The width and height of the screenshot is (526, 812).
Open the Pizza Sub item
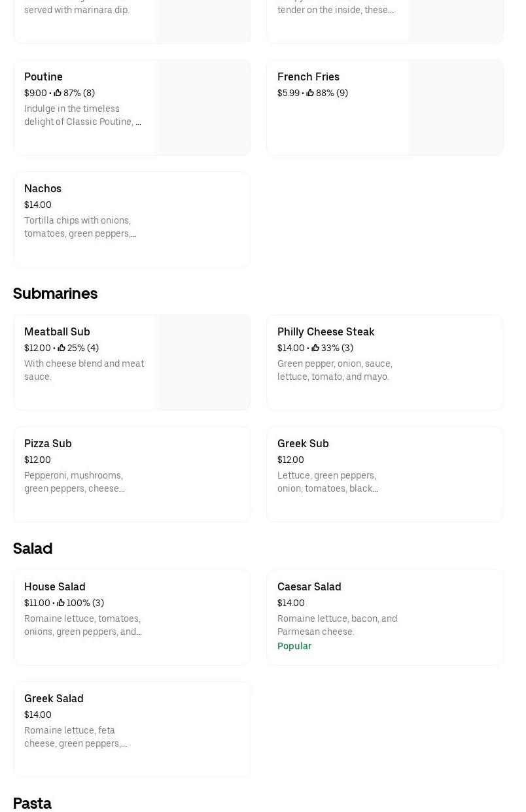coord(48,444)
